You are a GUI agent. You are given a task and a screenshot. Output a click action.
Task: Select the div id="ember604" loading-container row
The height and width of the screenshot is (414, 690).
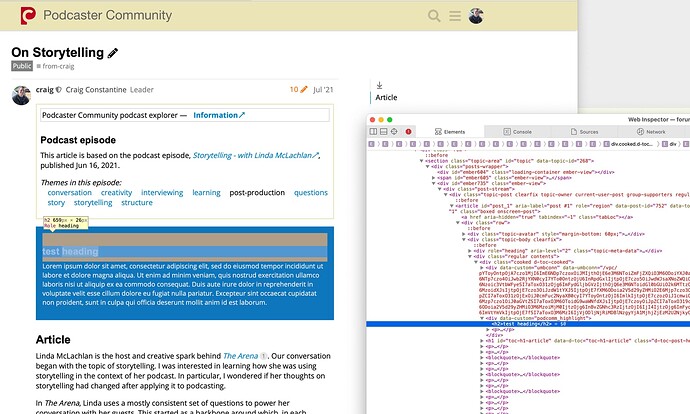pos(526,172)
